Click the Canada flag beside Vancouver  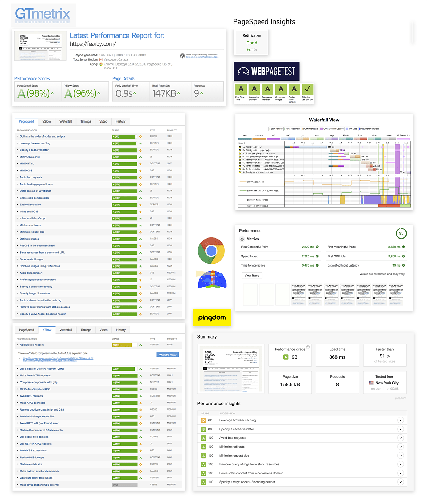[101, 60]
